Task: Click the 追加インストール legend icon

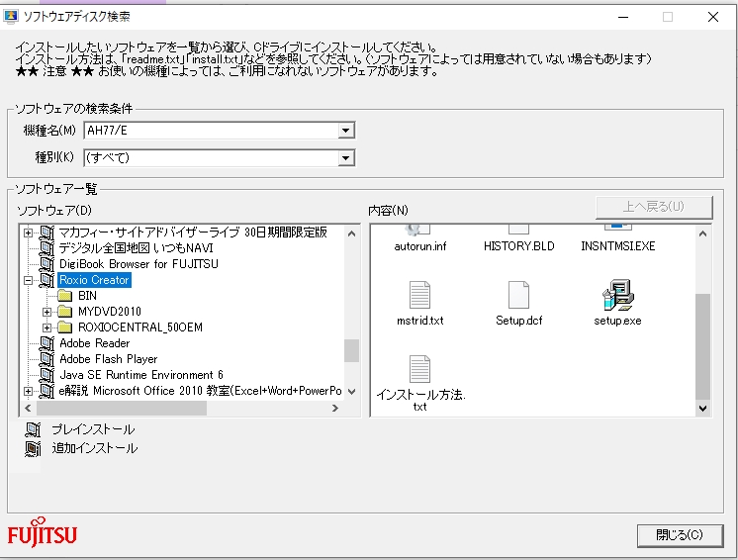Action: coord(33,448)
